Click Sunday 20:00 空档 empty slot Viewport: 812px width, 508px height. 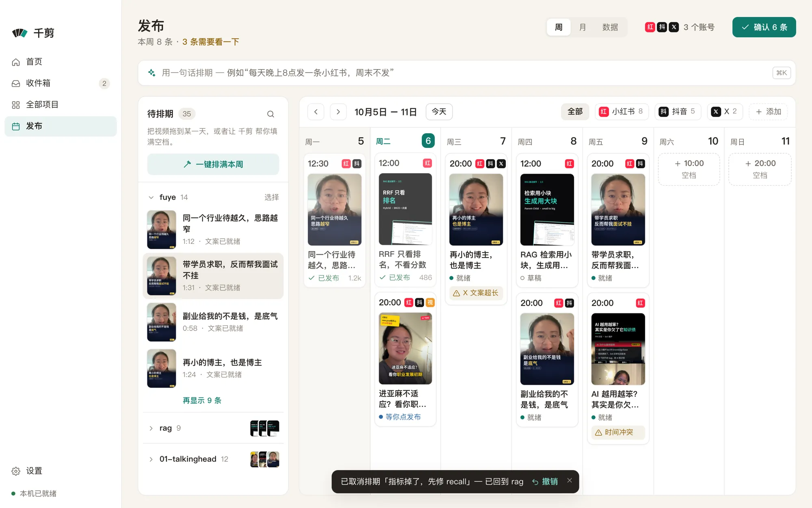tap(760, 169)
